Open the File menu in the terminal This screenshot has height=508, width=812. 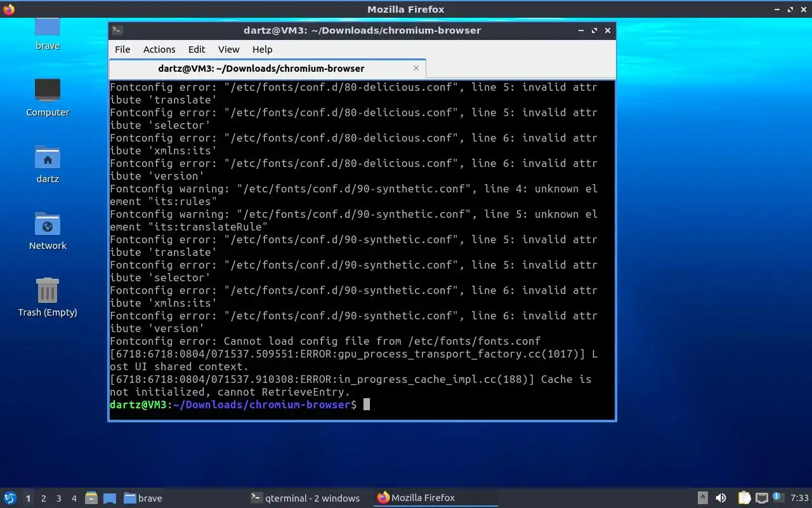click(122, 49)
